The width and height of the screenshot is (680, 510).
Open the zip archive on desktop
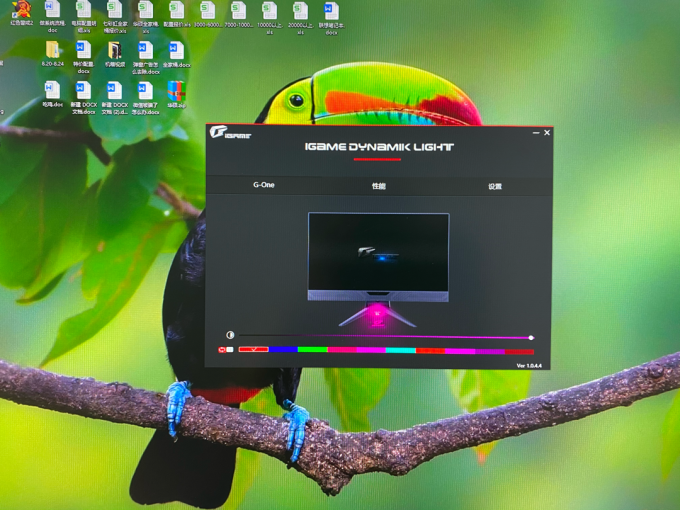pos(177,95)
